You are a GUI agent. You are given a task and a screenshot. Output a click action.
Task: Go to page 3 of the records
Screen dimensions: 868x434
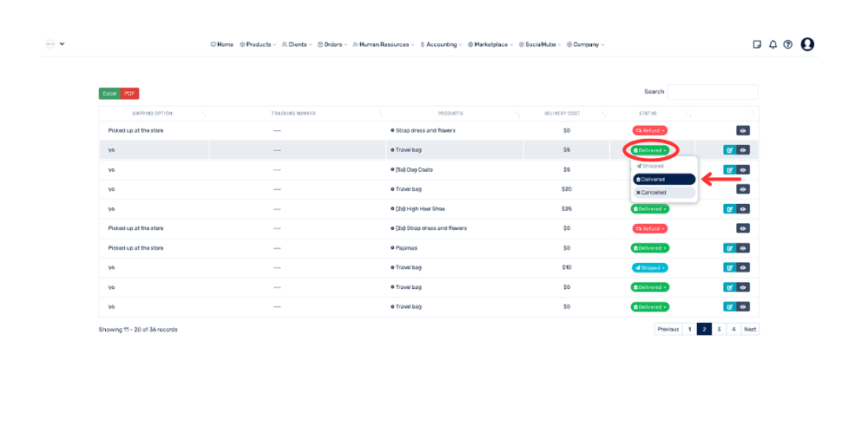click(719, 329)
